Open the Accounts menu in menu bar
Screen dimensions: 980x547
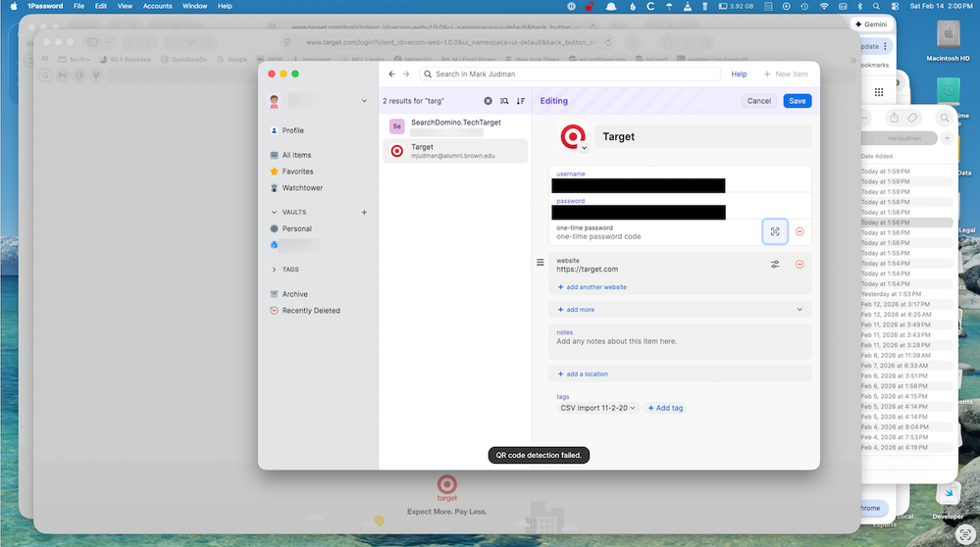(157, 6)
